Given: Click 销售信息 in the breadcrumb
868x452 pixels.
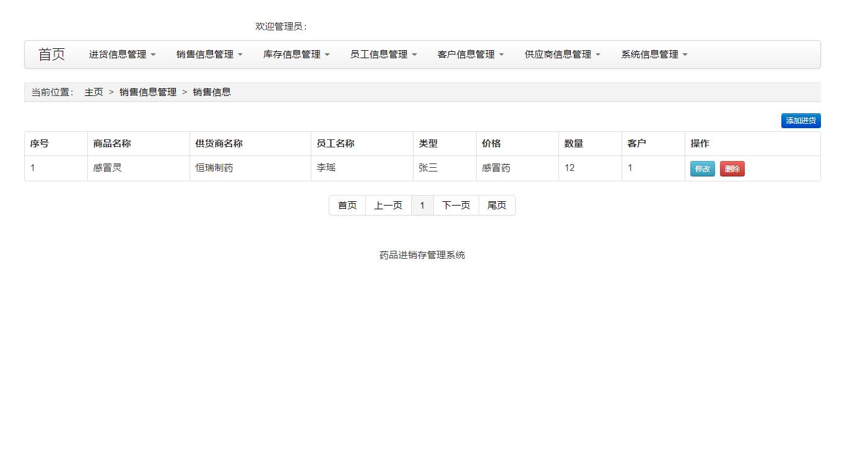Looking at the screenshot, I should click(x=212, y=92).
